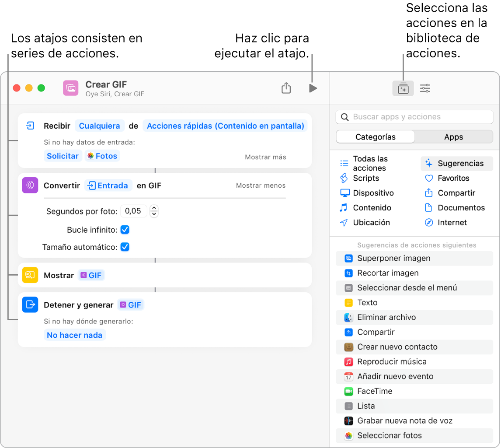
Task: Open the share menu for the shortcut
Action: click(286, 88)
